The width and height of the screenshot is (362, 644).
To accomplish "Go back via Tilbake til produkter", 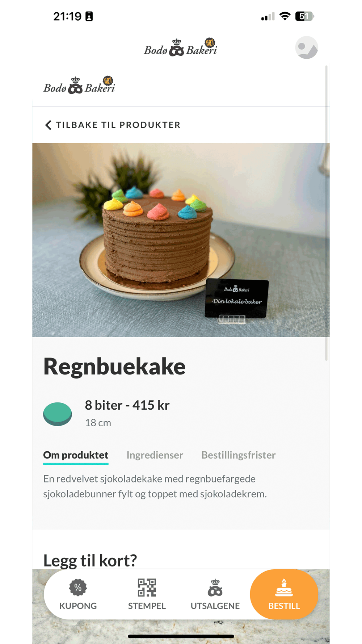I will click(113, 125).
